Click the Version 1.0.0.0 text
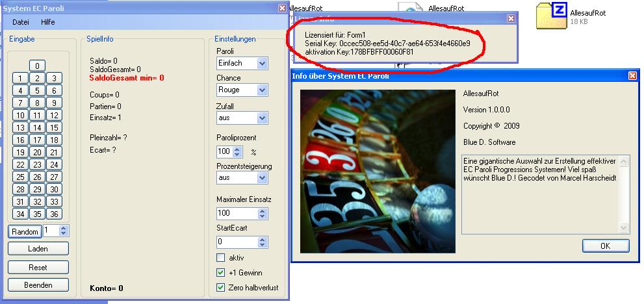This screenshot has width=644, height=304. pyautogui.click(x=486, y=110)
